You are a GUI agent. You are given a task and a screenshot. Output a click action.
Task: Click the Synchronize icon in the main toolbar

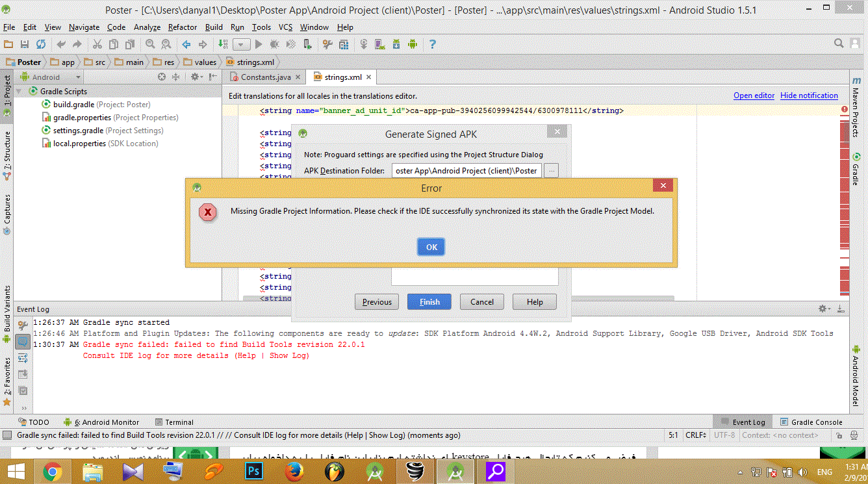click(40, 44)
